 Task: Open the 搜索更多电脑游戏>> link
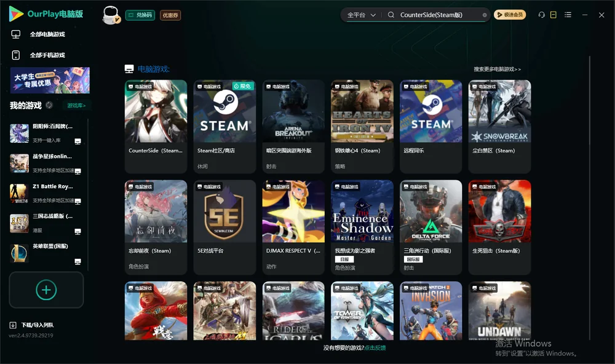[x=498, y=69]
